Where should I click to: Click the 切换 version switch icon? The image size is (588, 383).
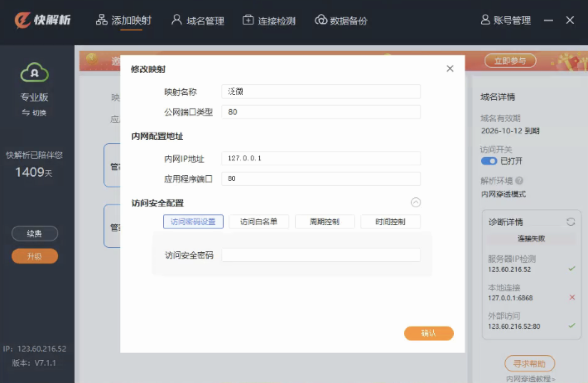pyautogui.click(x=26, y=113)
